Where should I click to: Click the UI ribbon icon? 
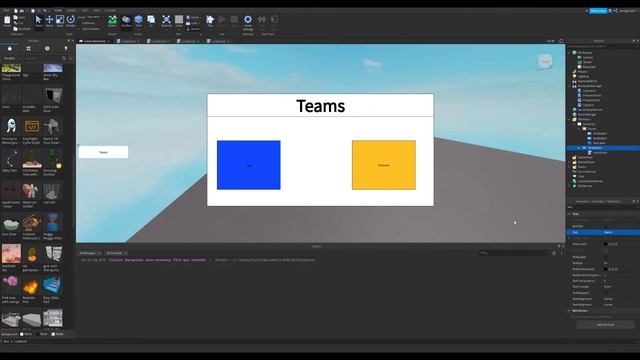click(x=151, y=21)
